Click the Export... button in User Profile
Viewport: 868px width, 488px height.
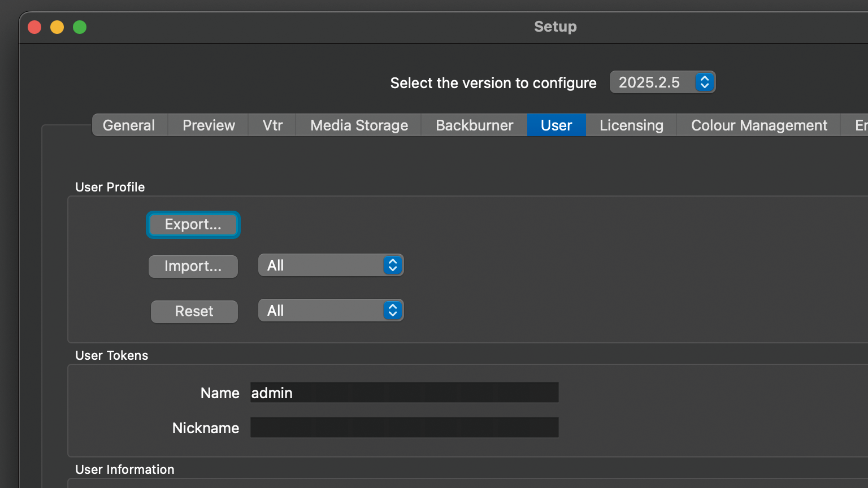click(x=193, y=225)
